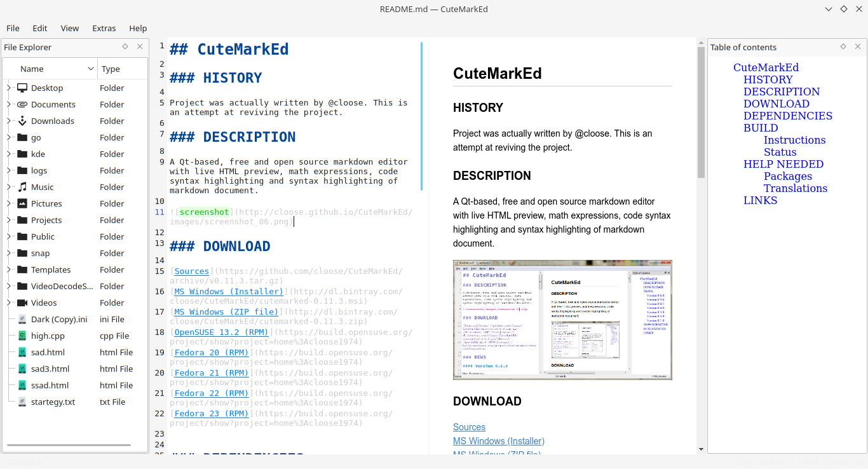868x469 pixels.
Task: Open the Edit menu
Action: click(x=40, y=28)
